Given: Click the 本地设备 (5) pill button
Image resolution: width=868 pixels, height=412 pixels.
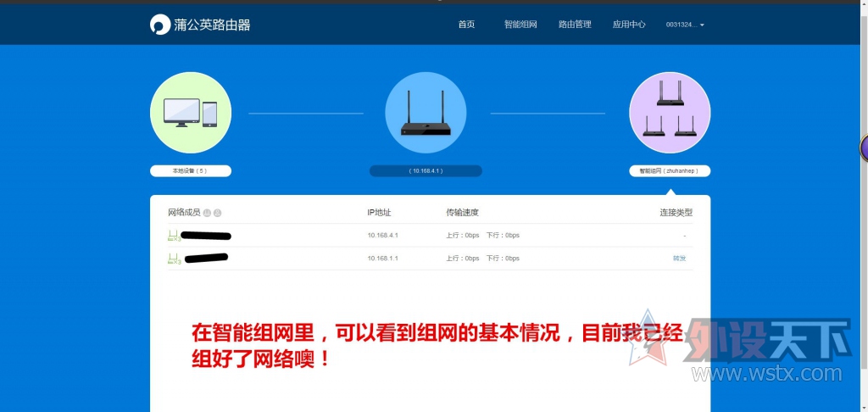Looking at the screenshot, I should coord(191,171).
